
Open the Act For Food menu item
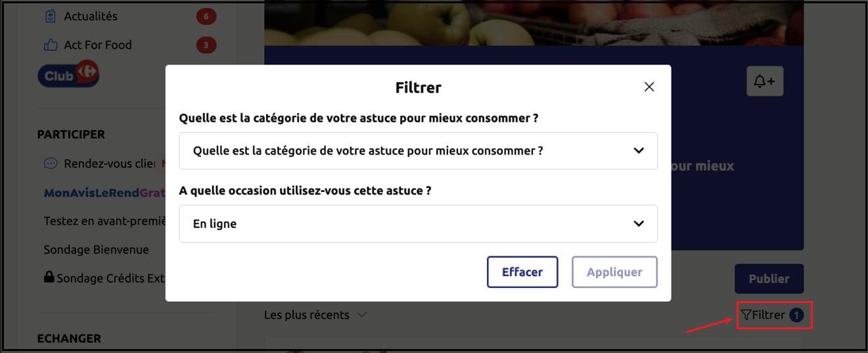pyautogui.click(x=98, y=45)
